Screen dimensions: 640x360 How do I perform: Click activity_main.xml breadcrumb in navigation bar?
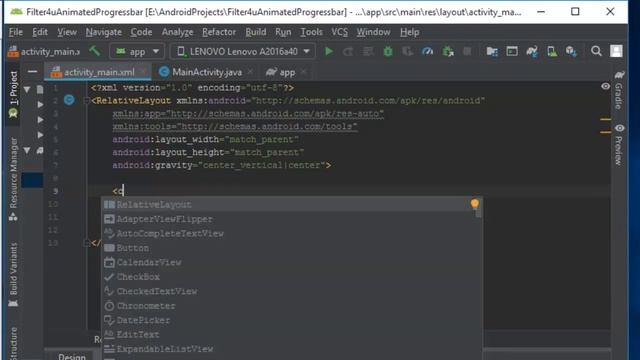(44, 51)
